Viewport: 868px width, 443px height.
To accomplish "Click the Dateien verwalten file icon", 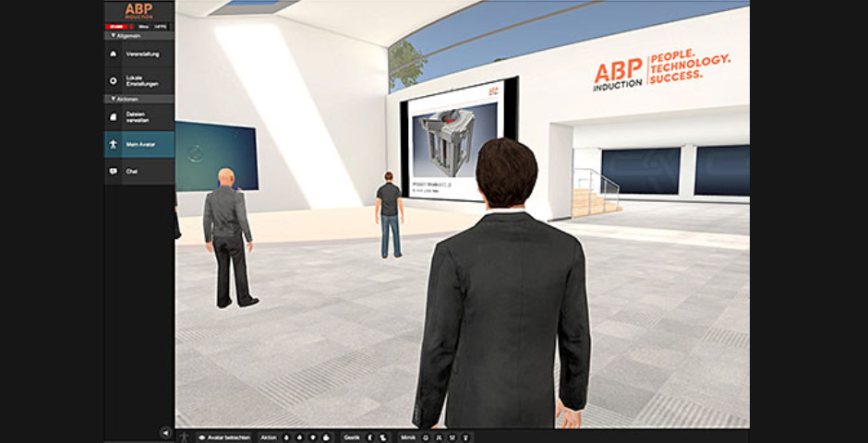I will [114, 117].
